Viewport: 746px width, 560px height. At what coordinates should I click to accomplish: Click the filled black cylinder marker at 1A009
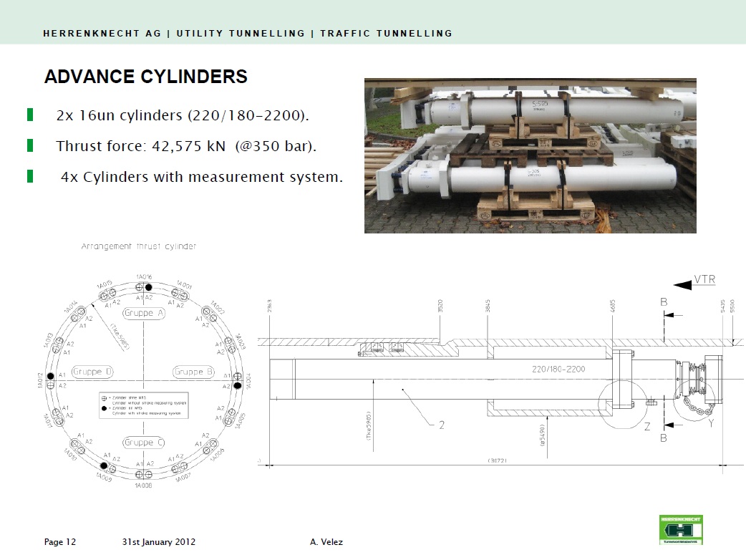tap(104, 465)
